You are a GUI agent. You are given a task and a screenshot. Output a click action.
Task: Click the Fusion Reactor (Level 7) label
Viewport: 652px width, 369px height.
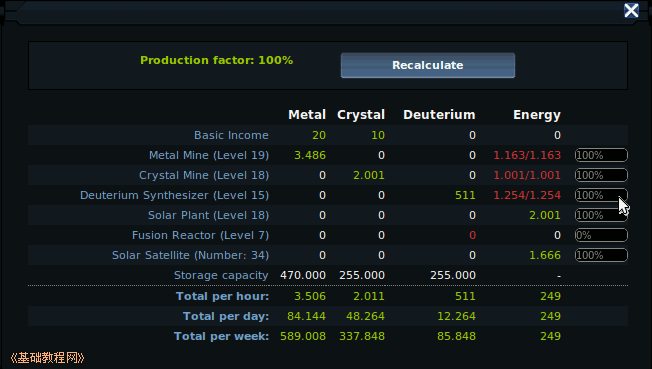pyautogui.click(x=200, y=235)
